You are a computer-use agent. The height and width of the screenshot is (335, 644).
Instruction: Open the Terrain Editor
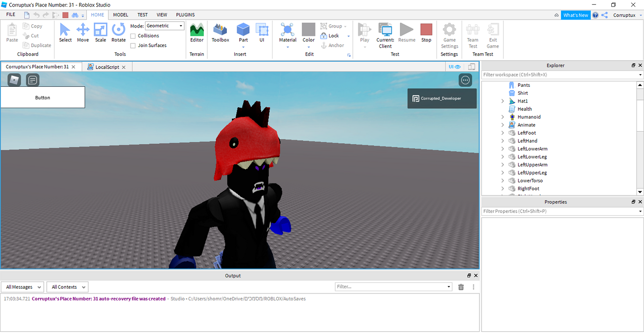196,33
